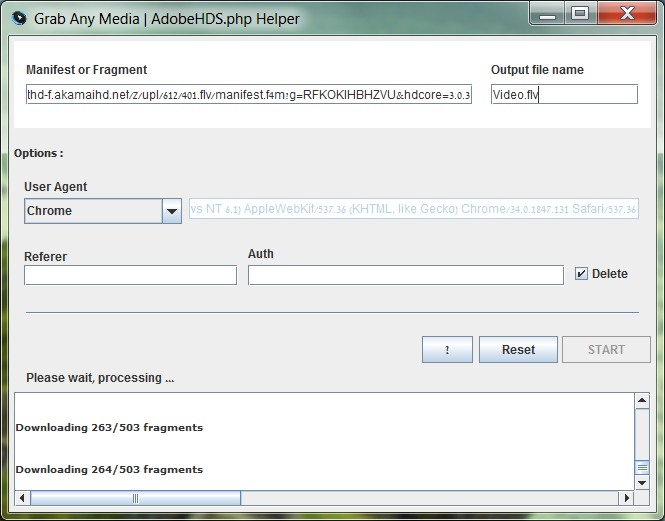
Task: Click the START button
Action: (606, 350)
